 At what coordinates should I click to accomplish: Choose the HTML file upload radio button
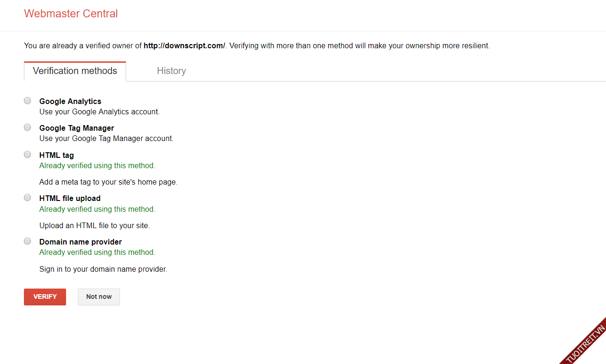(28, 198)
